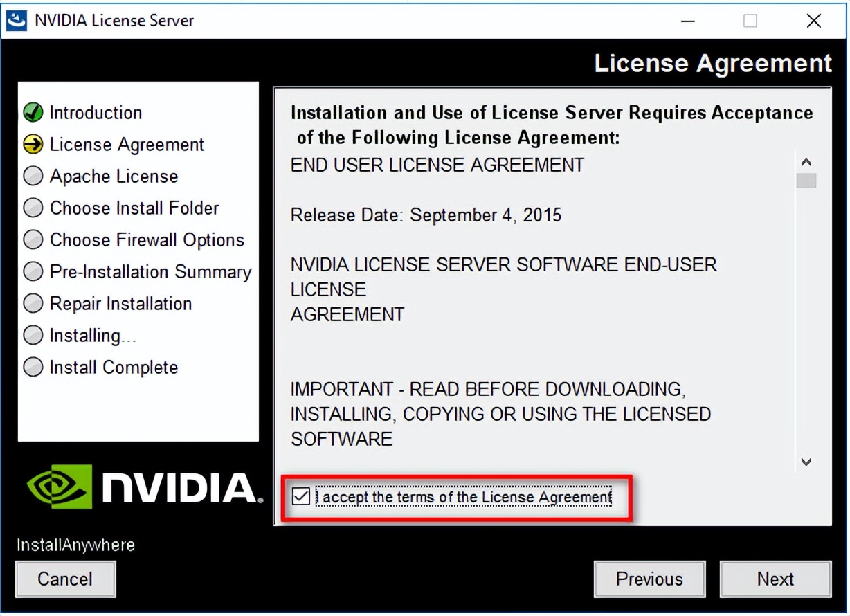This screenshot has height=616, width=850.
Task: Click the green check icon beside Introduction
Action: pyautogui.click(x=33, y=112)
